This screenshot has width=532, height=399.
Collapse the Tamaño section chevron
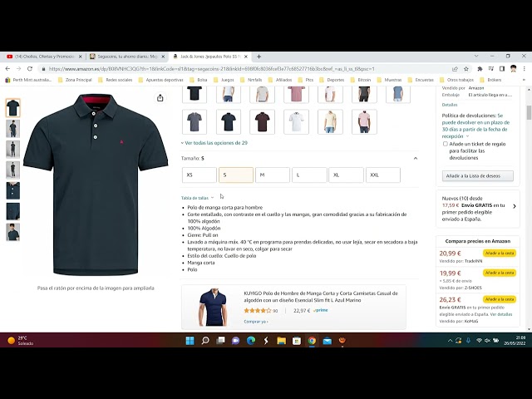point(416,158)
